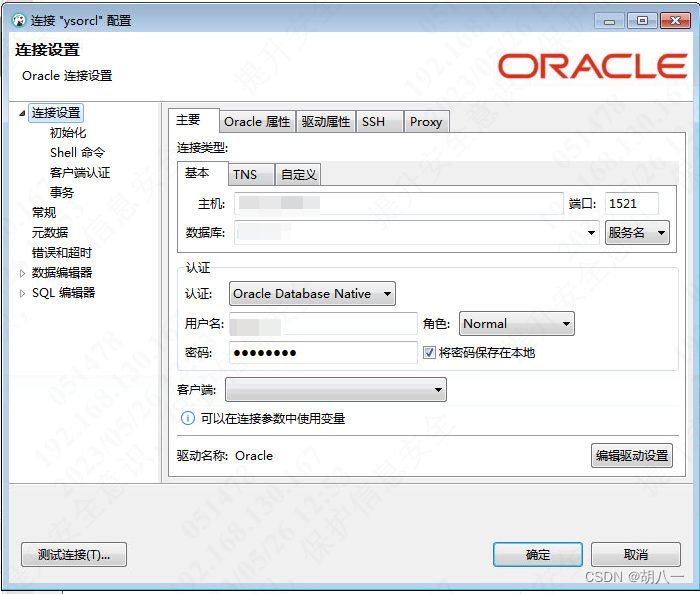Select 数据编辑器 in the tree

tap(62, 273)
